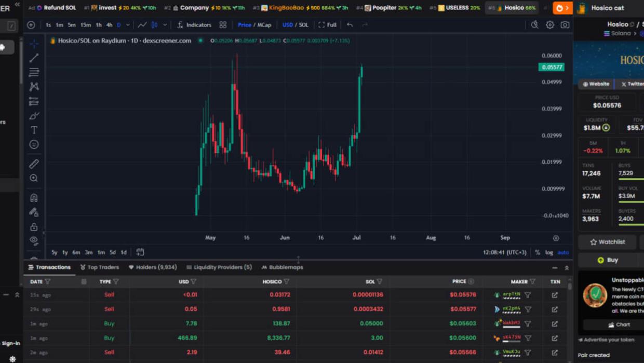Enter Full screen chart mode
This screenshot has width=644, height=363.
click(x=327, y=25)
